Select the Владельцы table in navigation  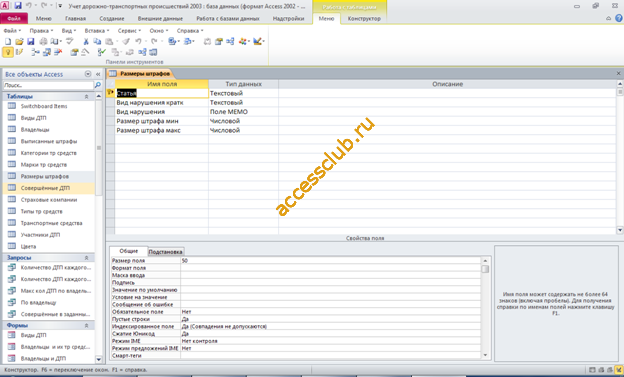tap(49, 129)
